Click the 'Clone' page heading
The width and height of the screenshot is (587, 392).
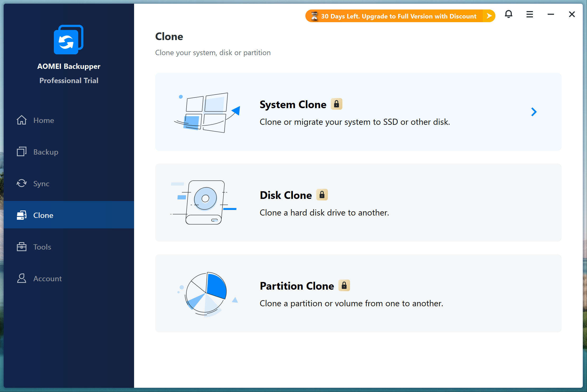pos(169,36)
